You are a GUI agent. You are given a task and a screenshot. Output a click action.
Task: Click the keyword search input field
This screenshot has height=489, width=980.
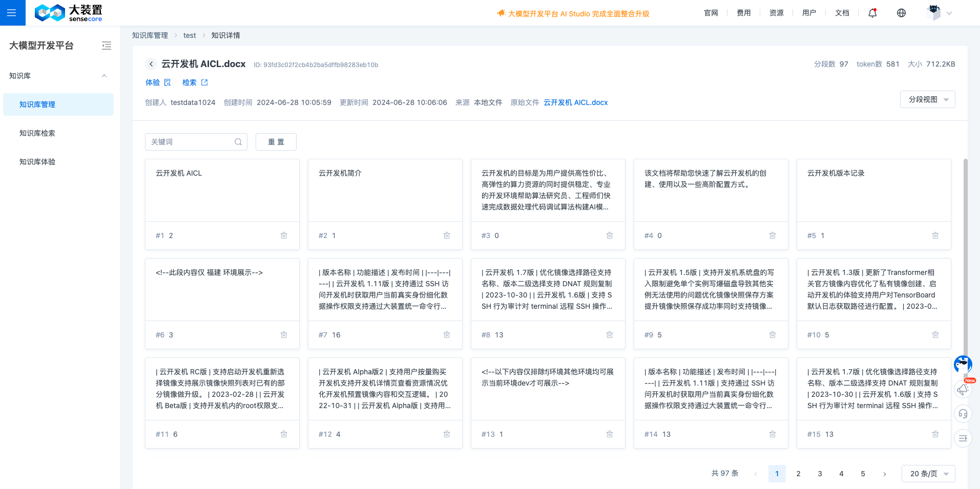pos(190,142)
